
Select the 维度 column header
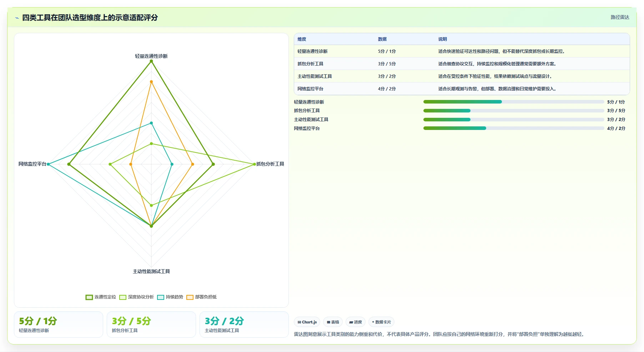(x=302, y=39)
